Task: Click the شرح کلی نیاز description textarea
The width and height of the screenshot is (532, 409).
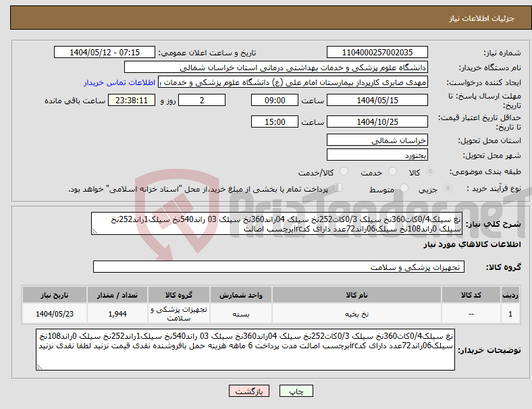Action: (x=277, y=224)
